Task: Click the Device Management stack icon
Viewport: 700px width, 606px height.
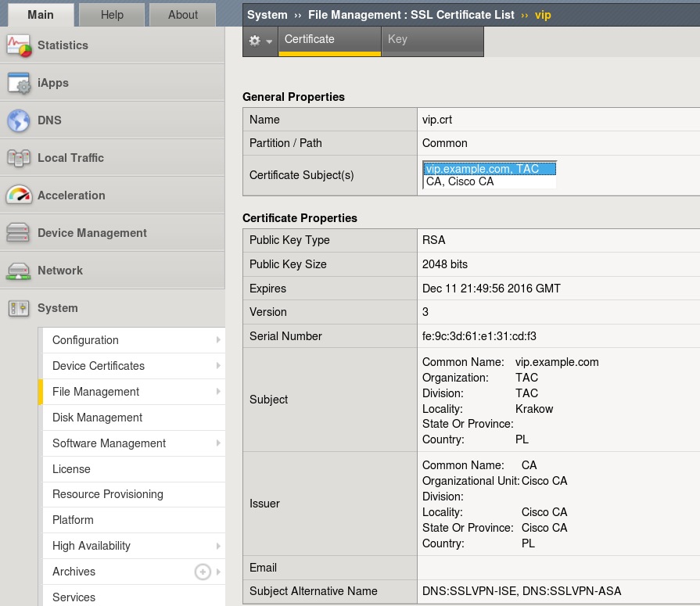Action: pyautogui.click(x=18, y=232)
